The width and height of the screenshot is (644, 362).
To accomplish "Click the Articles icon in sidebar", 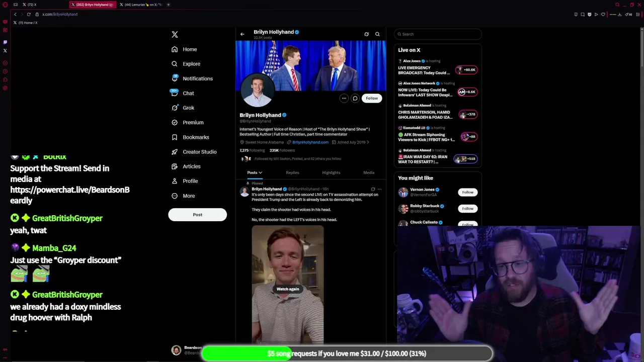I will [175, 166].
